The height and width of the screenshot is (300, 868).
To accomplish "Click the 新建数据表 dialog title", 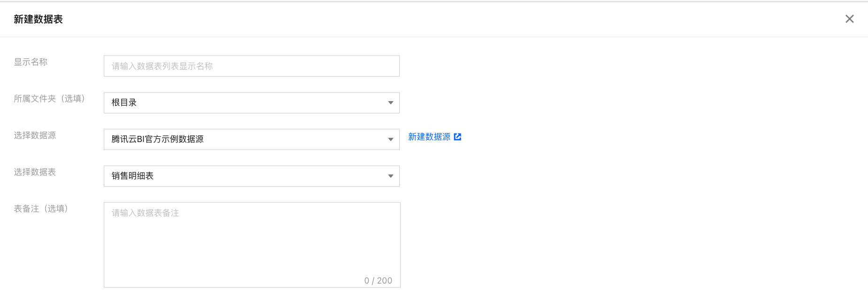I will point(38,19).
